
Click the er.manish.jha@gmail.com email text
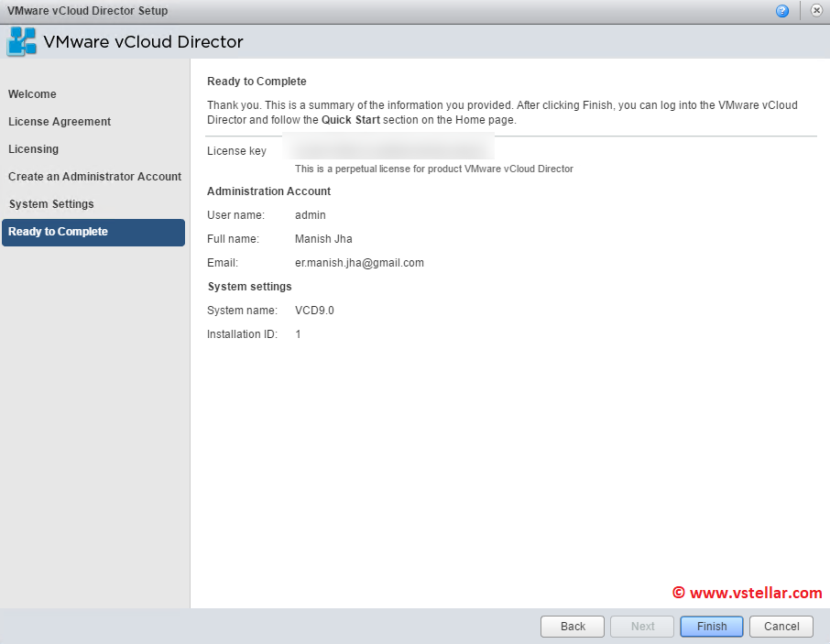click(x=359, y=263)
